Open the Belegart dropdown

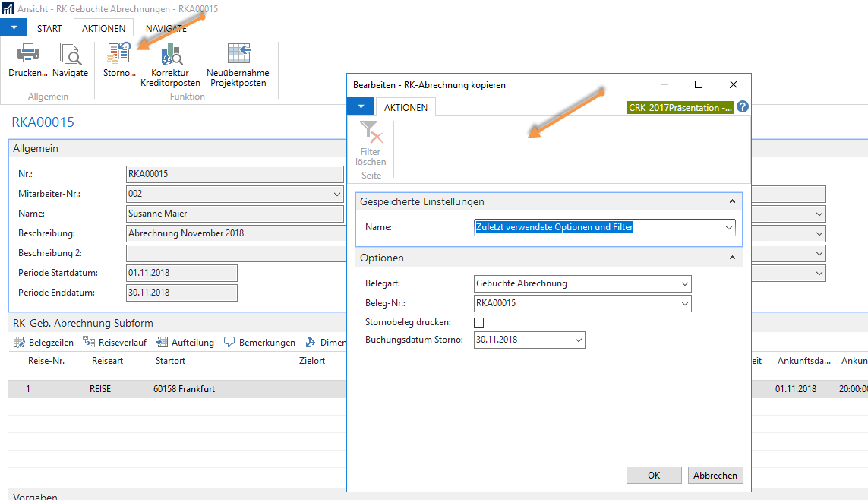point(684,283)
